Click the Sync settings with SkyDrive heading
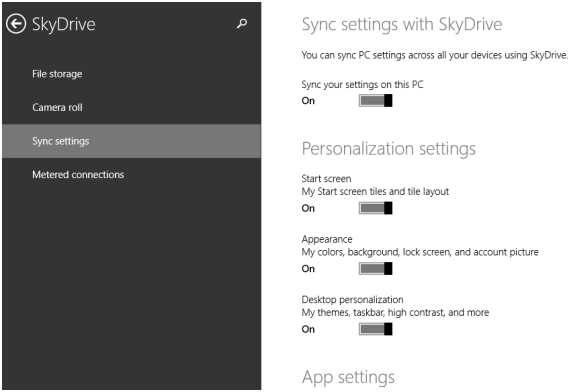Image resolution: width=584 pixels, height=392 pixels. (402, 25)
